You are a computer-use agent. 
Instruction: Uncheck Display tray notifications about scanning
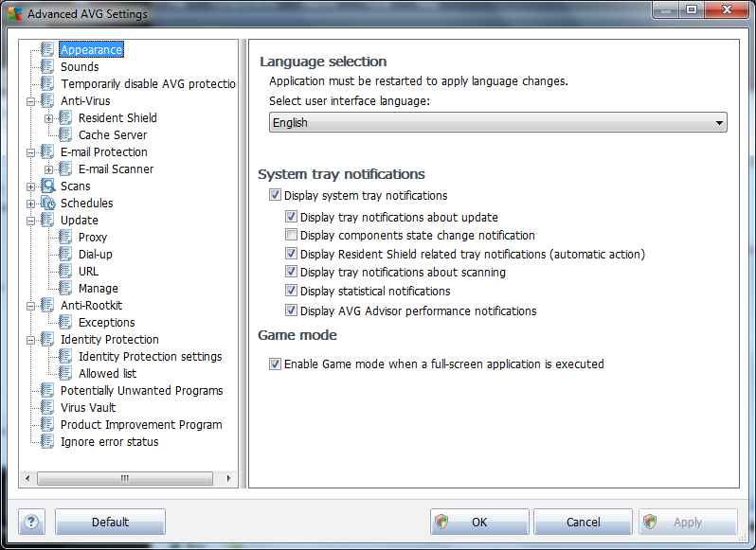tap(291, 272)
